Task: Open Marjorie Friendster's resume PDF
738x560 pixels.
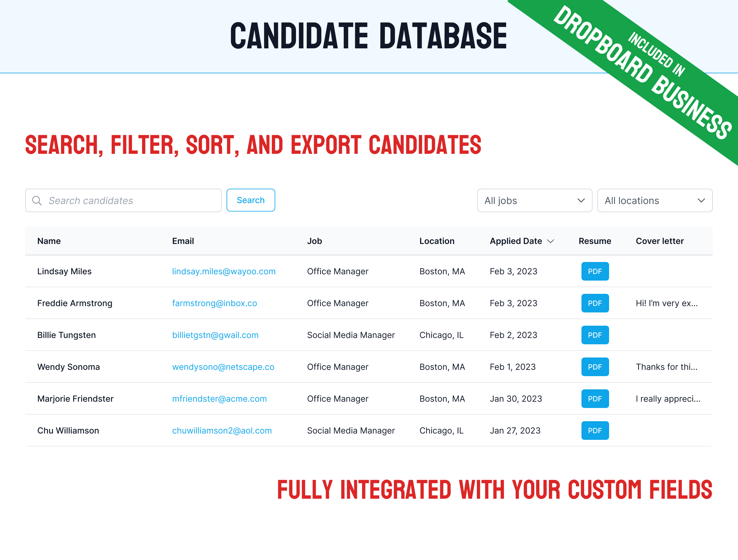Action: tap(595, 399)
